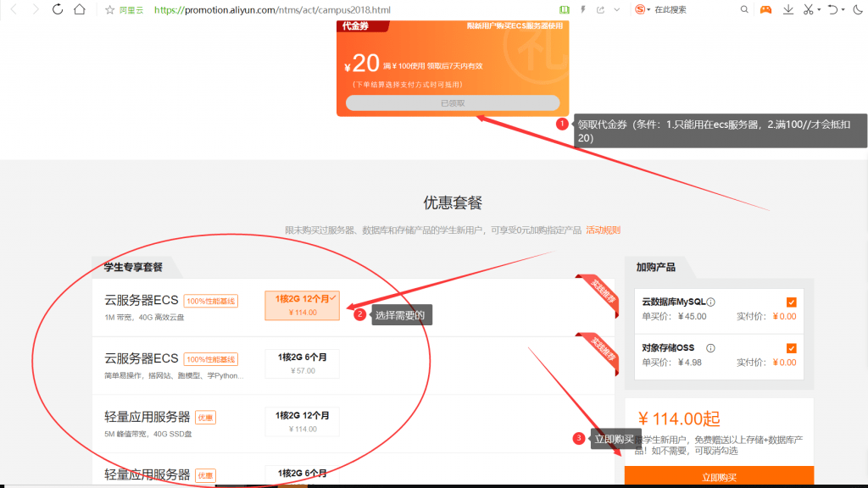This screenshot has height=488, width=868.
Task: Click the info icon next to 云数据库MySQL
Action: (x=711, y=302)
